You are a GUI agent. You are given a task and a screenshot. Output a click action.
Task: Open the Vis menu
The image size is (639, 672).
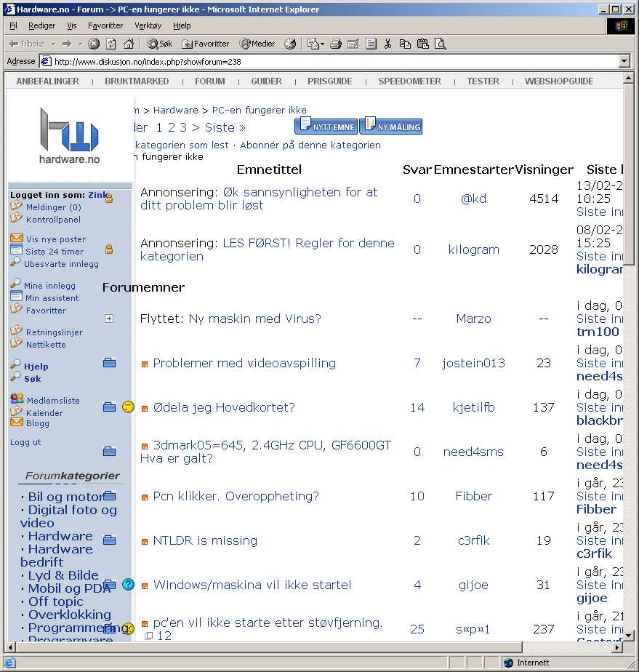(71, 25)
